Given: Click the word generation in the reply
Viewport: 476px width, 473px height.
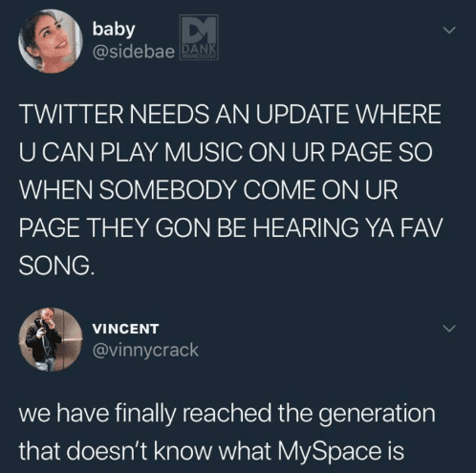Looking at the screenshot, I should [x=377, y=414].
